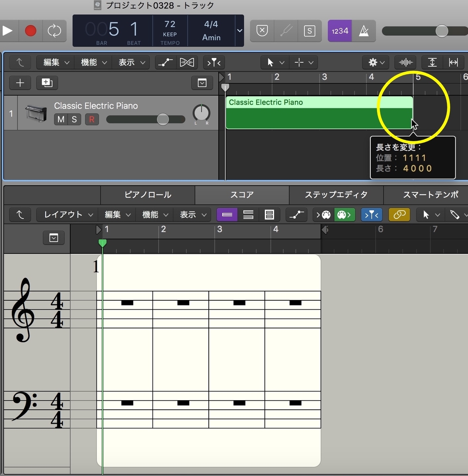Image resolution: width=468 pixels, height=476 pixels.
Task: Enable Flex mode in the tracks toolbar
Action: tap(187, 62)
